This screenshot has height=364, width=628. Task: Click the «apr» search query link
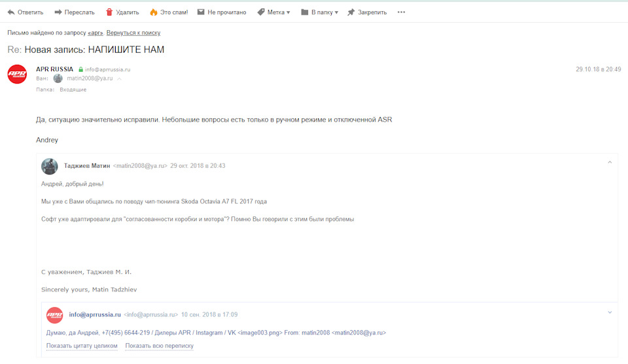tap(96, 33)
